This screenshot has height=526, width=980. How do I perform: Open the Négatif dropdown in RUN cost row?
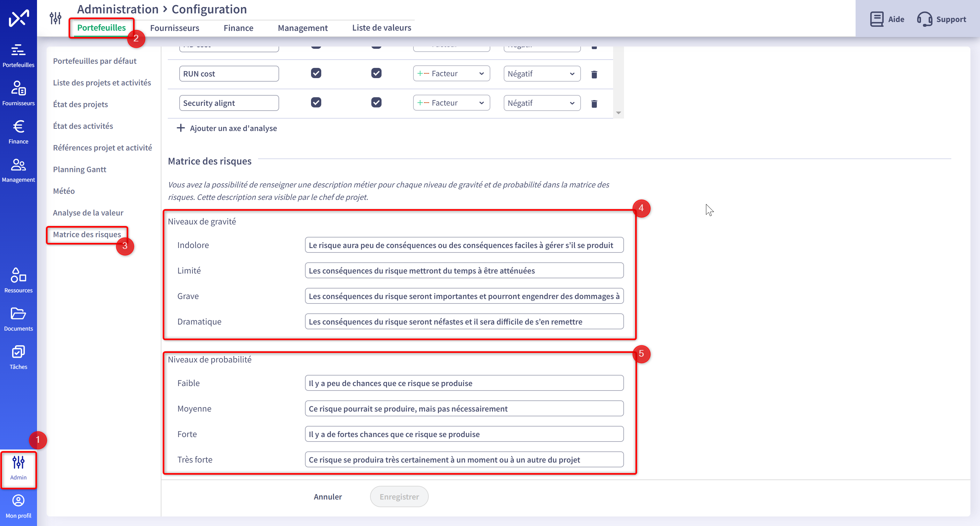point(542,74)
